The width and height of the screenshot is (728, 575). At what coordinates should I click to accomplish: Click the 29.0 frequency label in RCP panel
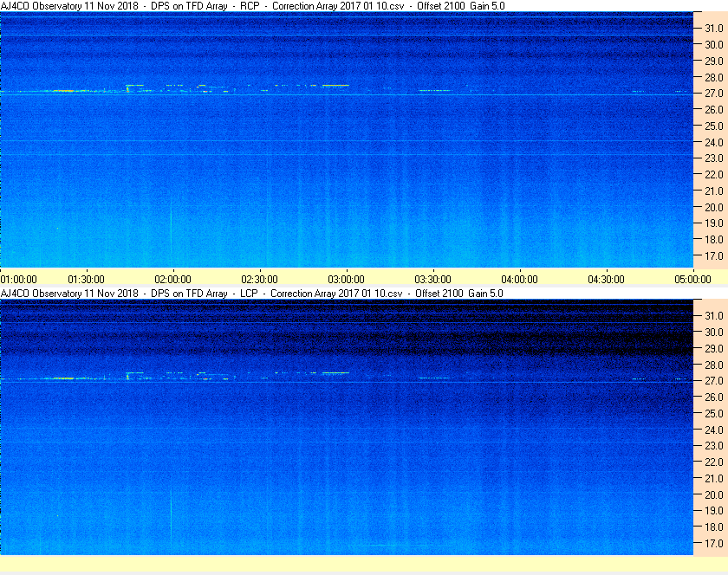(714, 61)
